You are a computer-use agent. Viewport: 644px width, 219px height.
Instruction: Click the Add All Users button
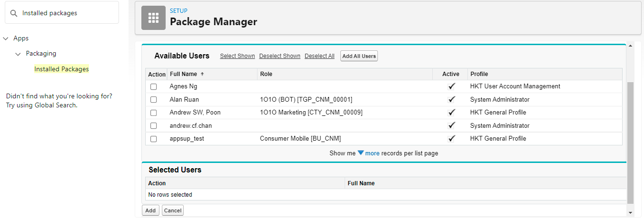click(359, 56)
